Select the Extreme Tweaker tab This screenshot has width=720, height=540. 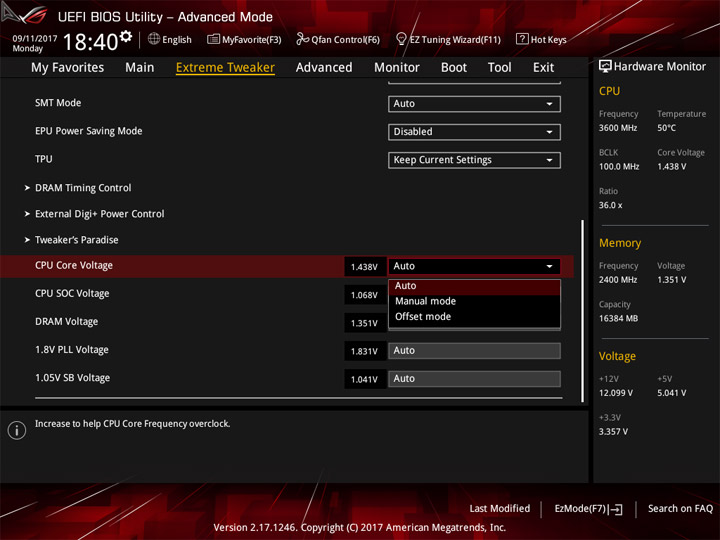tap(225, 68)
